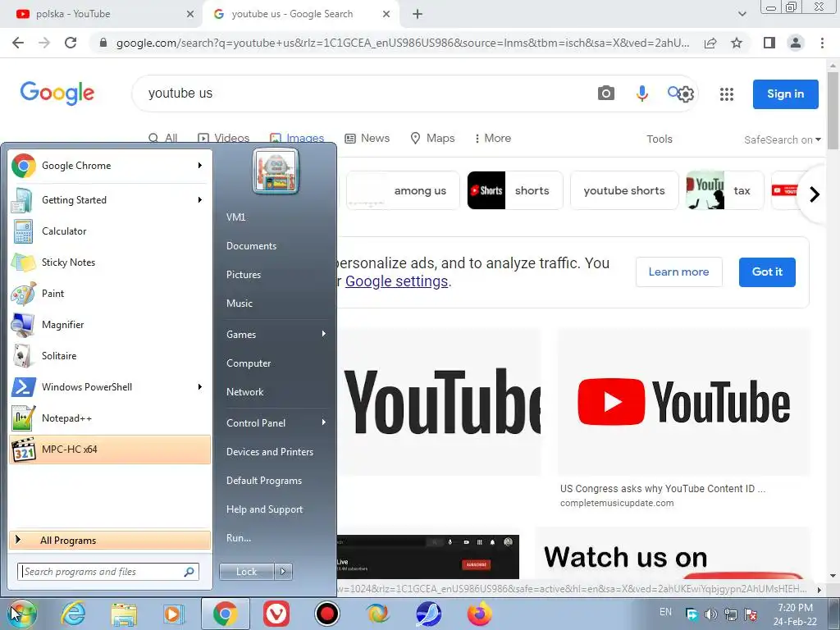The image size is (840, 630).
Task: Open the Chrome side panel icon
Action: (769, 43)
